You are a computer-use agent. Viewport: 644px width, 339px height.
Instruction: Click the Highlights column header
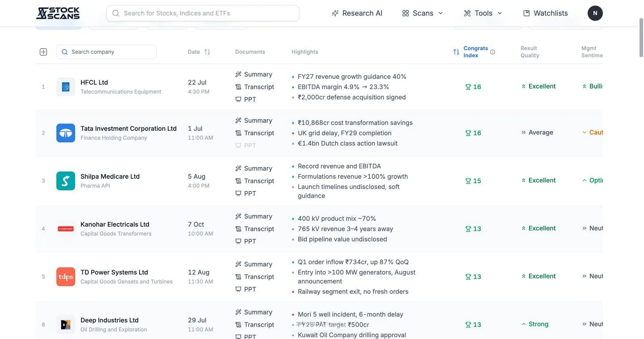point(305,52)
